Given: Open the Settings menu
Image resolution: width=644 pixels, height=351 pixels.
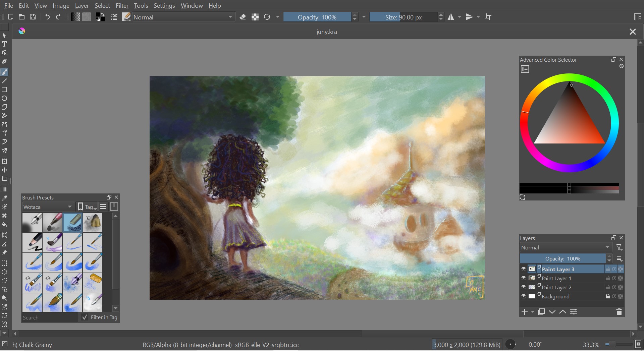Looking at the screenshot, I should (x=164, y=6).
